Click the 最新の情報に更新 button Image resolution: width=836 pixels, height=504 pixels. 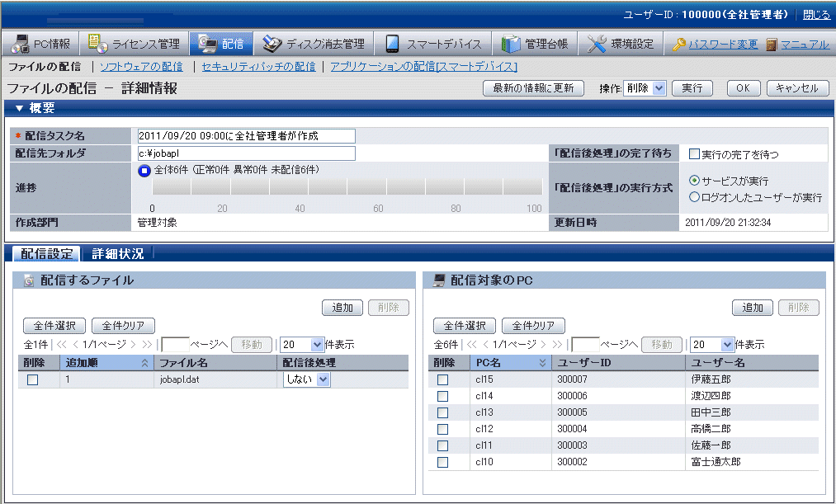(x=533, y=88)
